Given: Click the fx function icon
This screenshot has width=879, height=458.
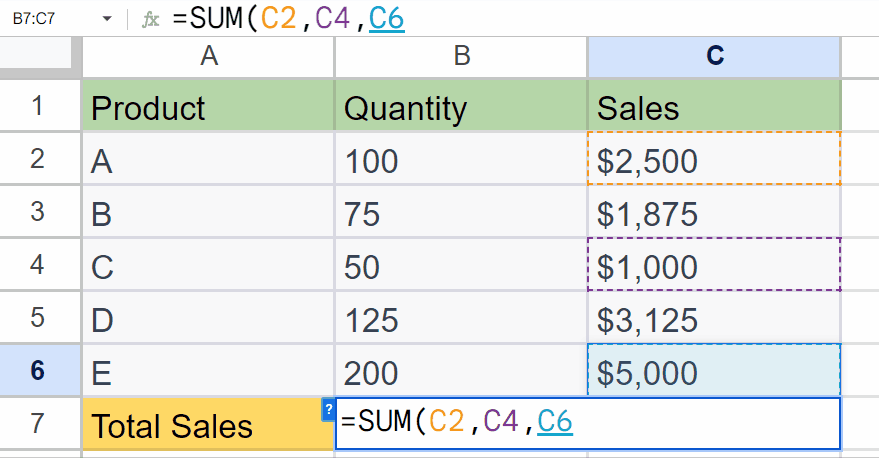Looking at the screenshot, I should coord(150,20).
